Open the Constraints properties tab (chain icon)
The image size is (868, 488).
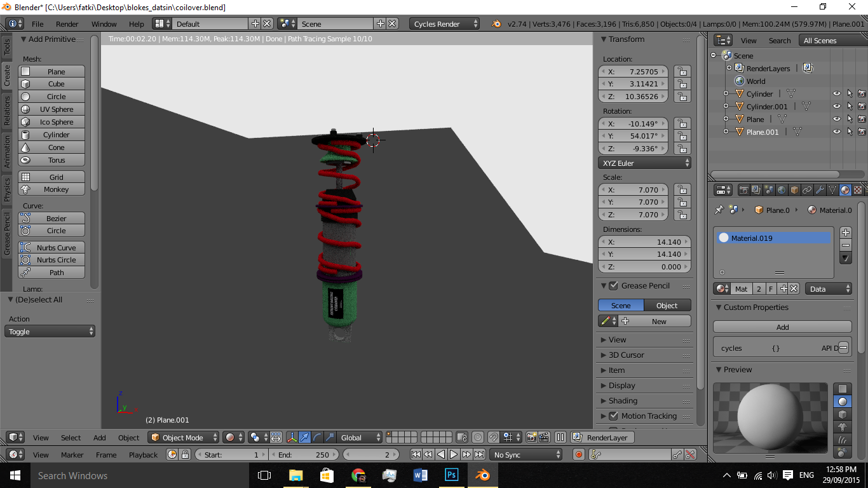807,190
